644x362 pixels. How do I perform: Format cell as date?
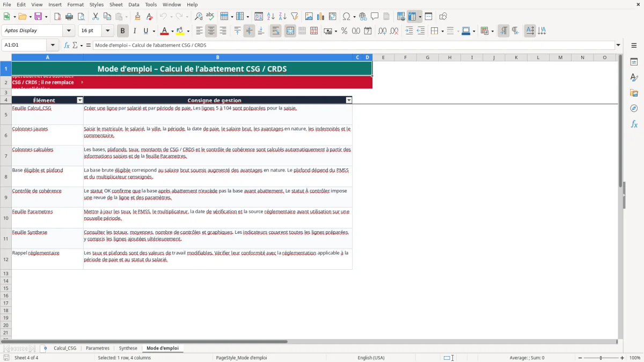(368, 31)
